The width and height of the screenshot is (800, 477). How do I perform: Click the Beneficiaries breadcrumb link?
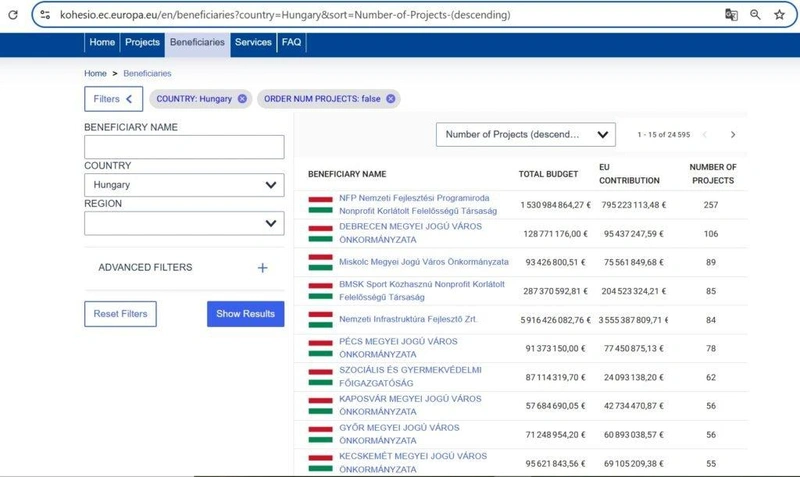click(147, 73)
